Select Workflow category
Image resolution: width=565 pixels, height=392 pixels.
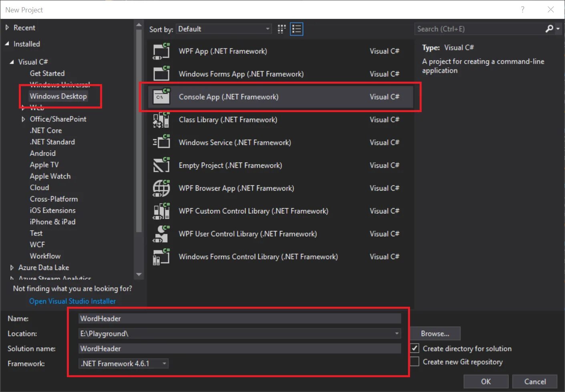(x=45, y=256)
